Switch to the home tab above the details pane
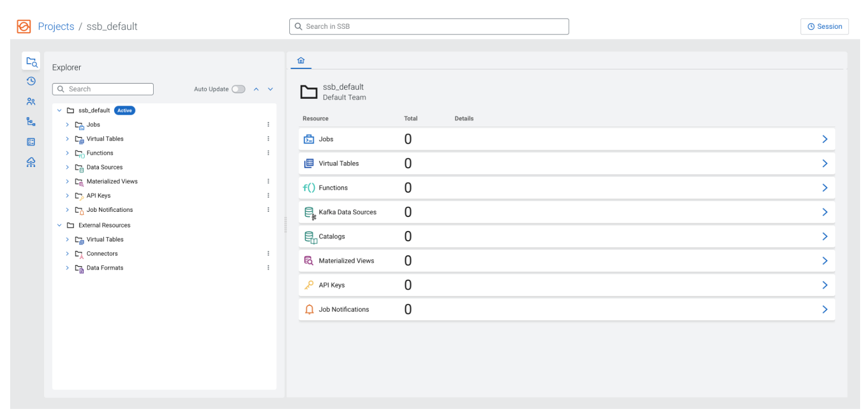 [301, 60]
